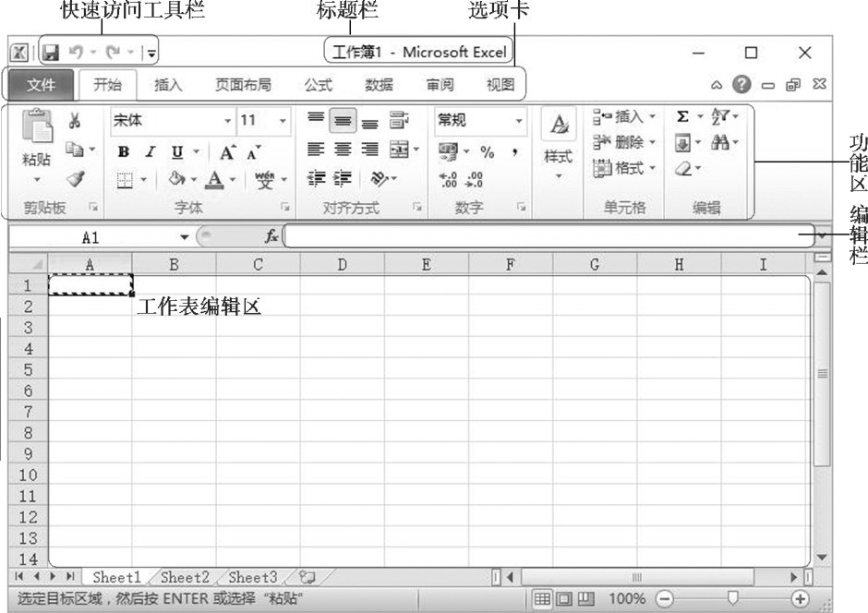The image size is (868, 613).
Task: Click the Cut scissors icon
Action: (75, 120)
